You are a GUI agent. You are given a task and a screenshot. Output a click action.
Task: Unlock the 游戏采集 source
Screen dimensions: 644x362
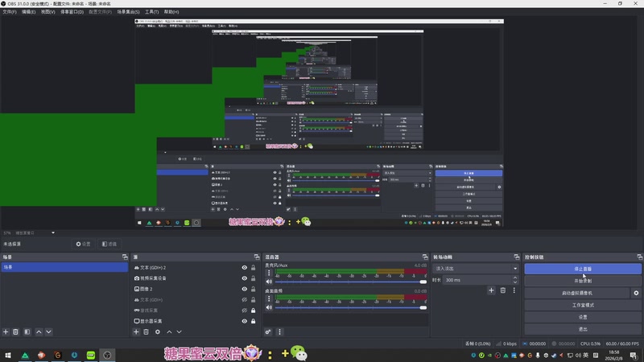(x=254, y=311)
